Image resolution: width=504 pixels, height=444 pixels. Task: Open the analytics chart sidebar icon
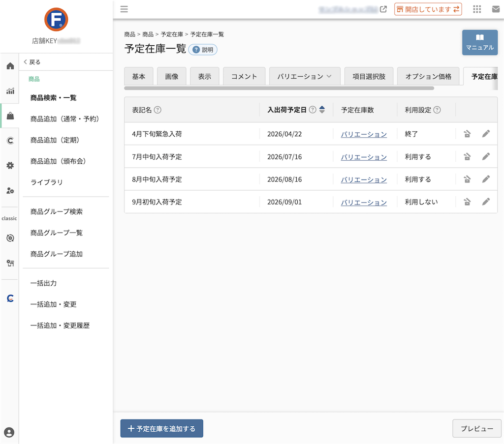point(10,91)
